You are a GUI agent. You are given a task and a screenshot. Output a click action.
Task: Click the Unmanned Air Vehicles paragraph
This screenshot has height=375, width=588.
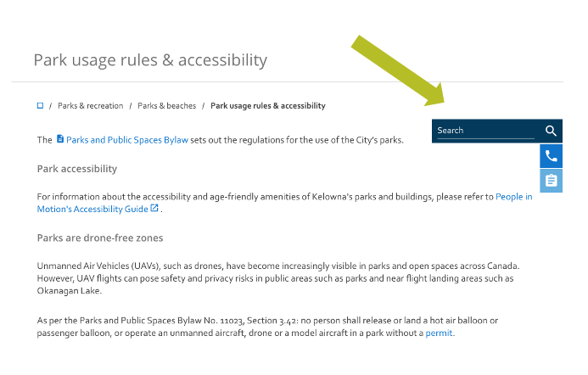point(278,278)
